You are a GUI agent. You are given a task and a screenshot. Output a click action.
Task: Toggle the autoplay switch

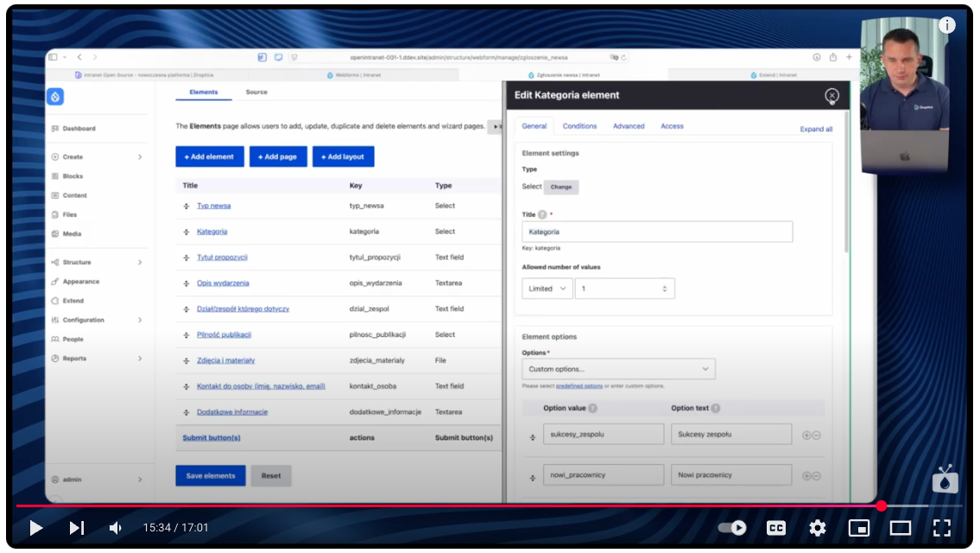732,528
